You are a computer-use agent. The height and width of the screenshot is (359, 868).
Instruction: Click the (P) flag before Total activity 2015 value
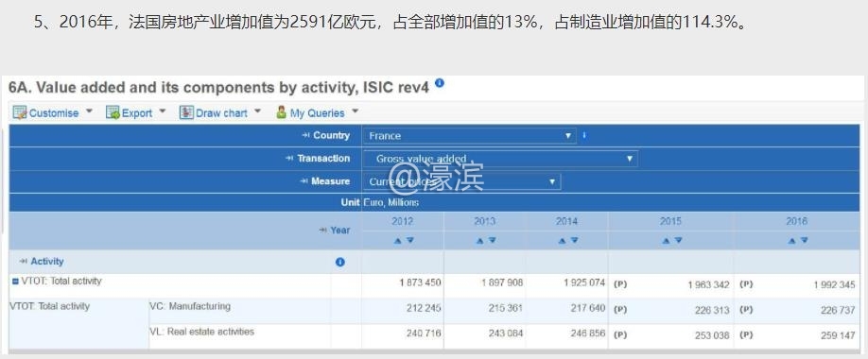click(620, 284)
